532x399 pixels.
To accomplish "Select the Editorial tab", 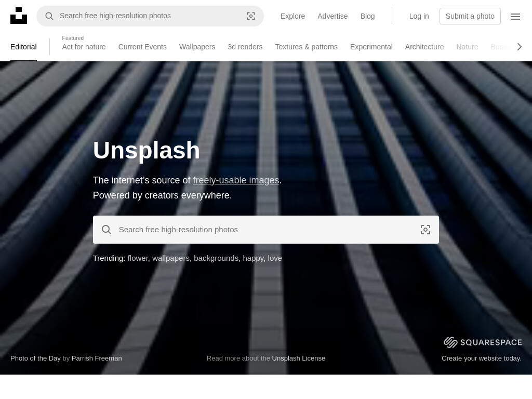I will (23, 47).
